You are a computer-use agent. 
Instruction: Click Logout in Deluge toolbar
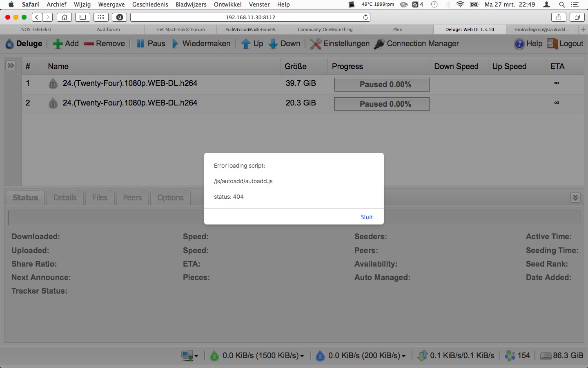[565, 44]
